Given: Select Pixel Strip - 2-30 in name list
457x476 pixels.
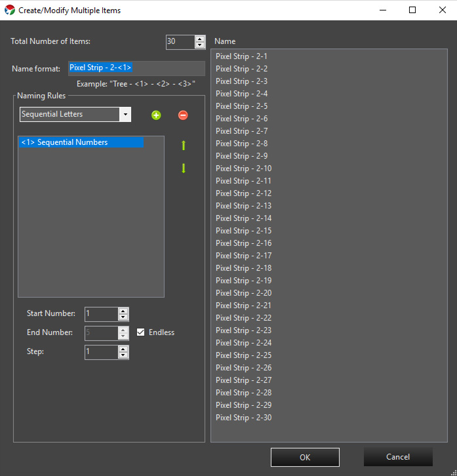Looking at the screenshot, I should [243, 418].
